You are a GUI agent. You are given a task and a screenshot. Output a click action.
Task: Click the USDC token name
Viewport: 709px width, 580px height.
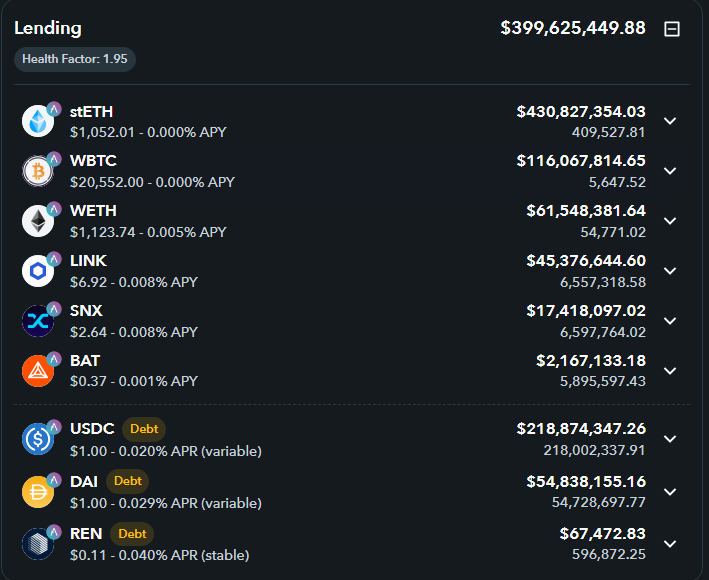click(x=92, y=429)
